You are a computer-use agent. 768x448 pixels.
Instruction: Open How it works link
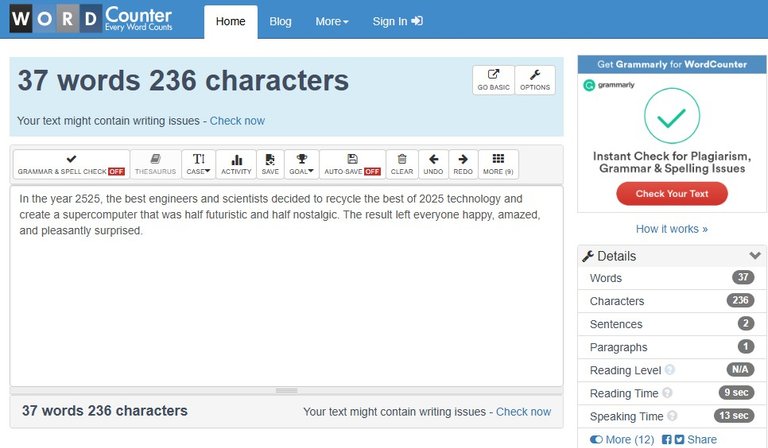[672, 229]
